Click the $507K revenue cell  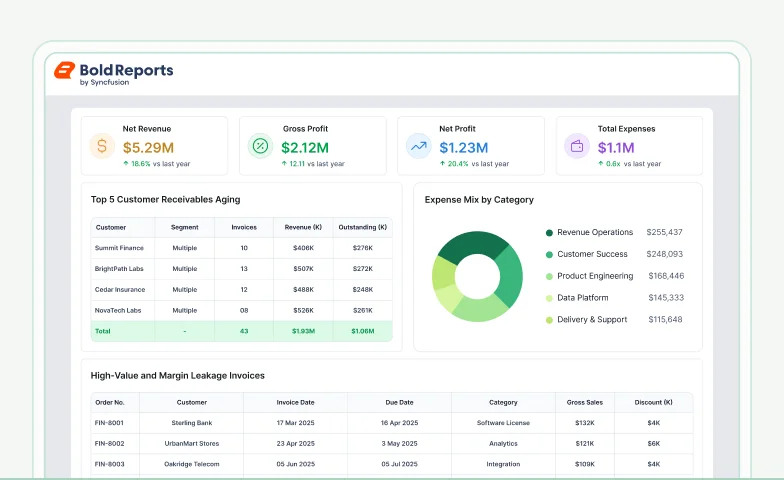tap(304, 269)
